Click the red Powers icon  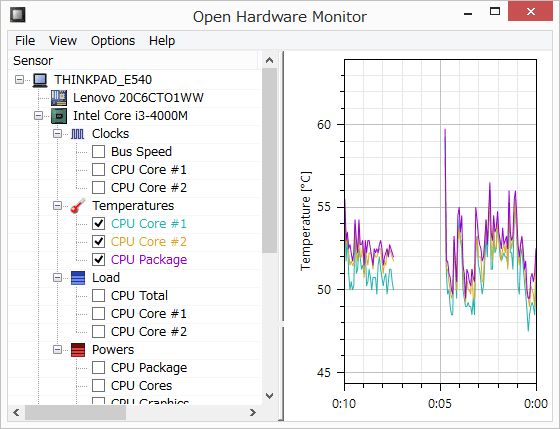78,350
